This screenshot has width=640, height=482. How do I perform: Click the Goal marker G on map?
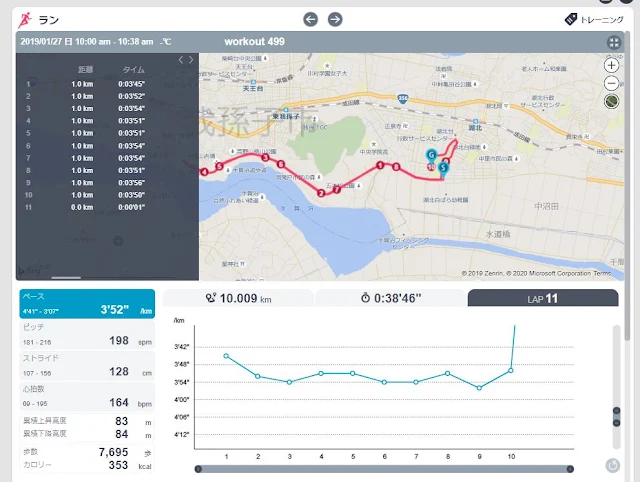[431, 155]
